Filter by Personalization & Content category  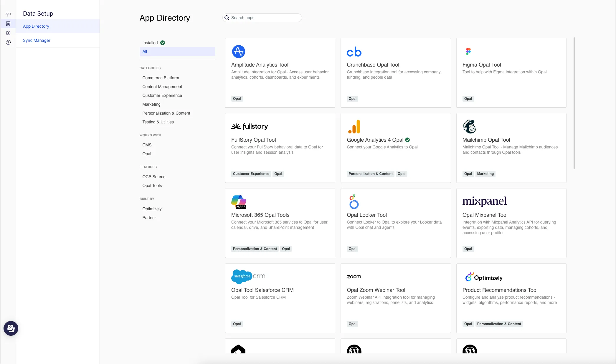click(x=166, y=113)
